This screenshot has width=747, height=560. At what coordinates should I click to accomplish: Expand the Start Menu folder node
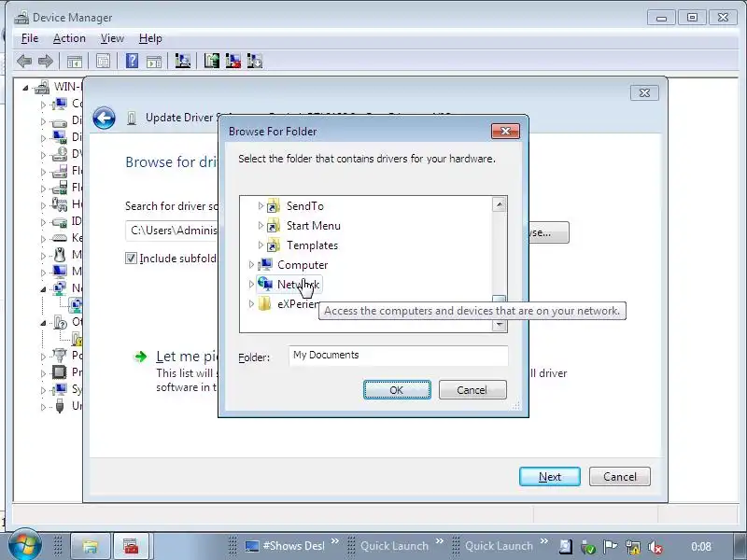(x=261, y=225)
